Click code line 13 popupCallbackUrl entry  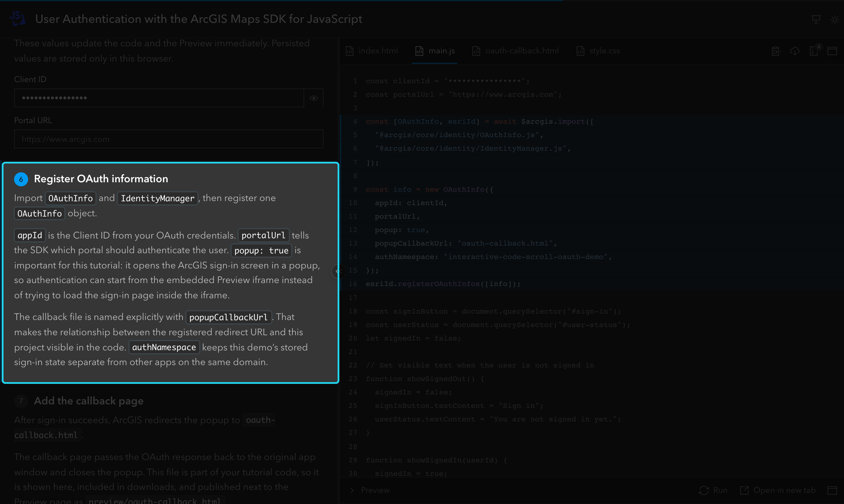[466, 244]
